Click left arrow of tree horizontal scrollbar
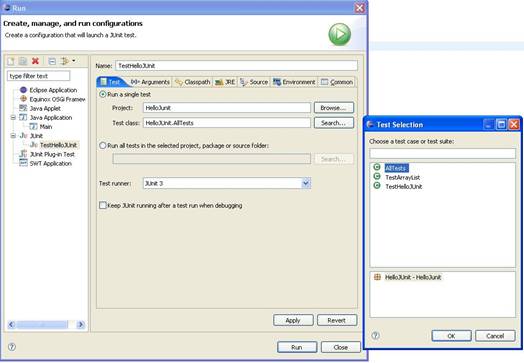 coord(12,325)
